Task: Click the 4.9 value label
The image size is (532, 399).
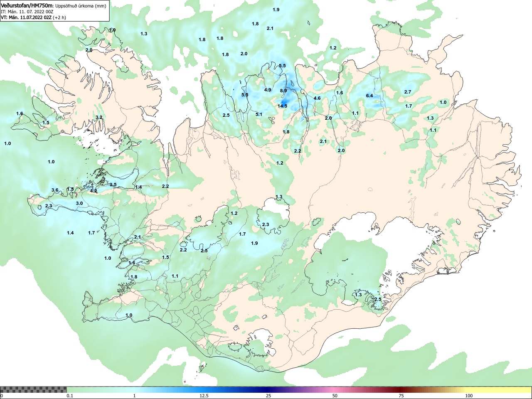Action: click(x=268, y=90)
